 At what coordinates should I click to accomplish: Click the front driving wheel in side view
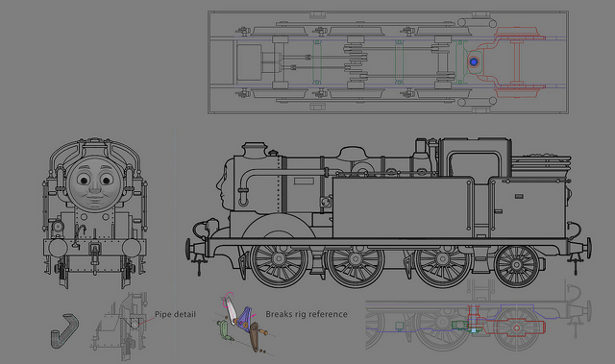[279, 259]
